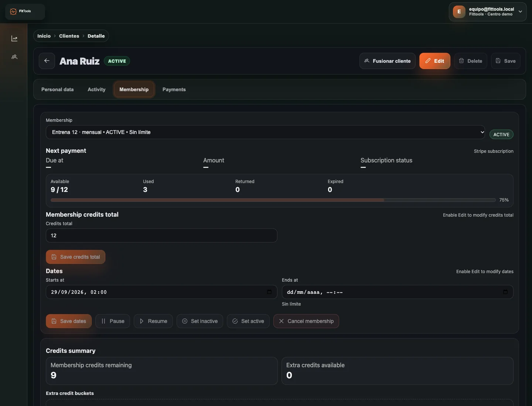Focus the Starts at date field

161,292
